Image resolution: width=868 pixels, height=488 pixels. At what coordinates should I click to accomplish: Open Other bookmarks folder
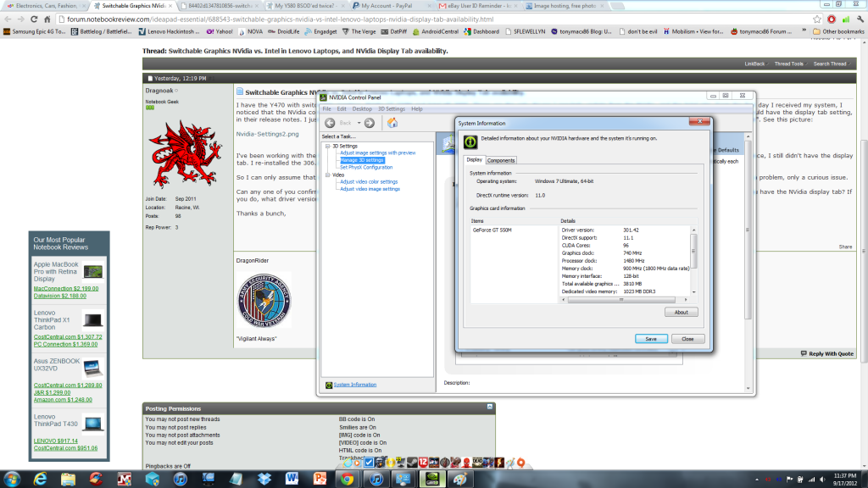tap(838, 31)
